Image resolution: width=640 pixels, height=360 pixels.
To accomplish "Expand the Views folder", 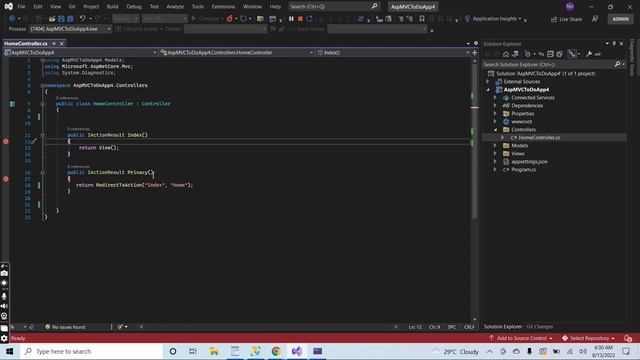I will coord(495,154).
